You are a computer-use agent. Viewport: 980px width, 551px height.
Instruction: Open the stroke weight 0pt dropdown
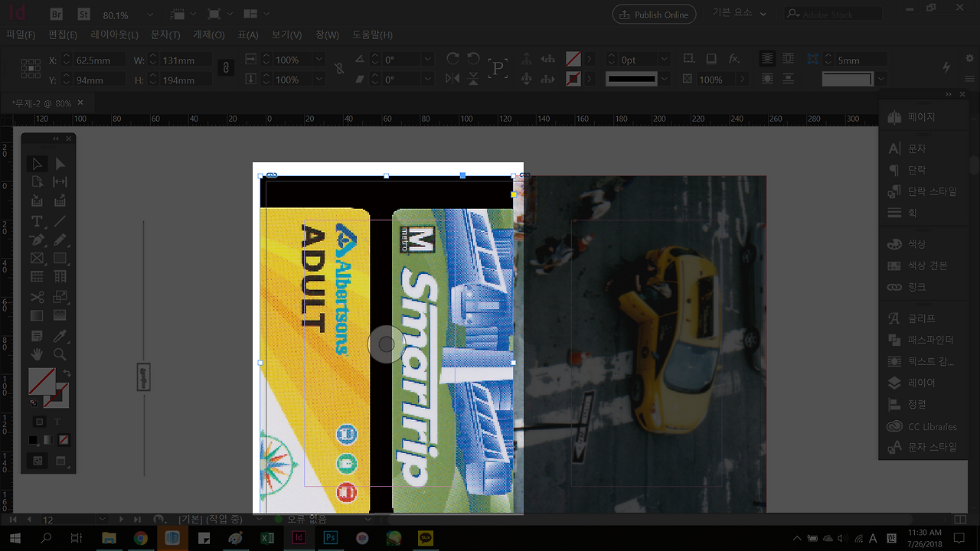(665, 60)
